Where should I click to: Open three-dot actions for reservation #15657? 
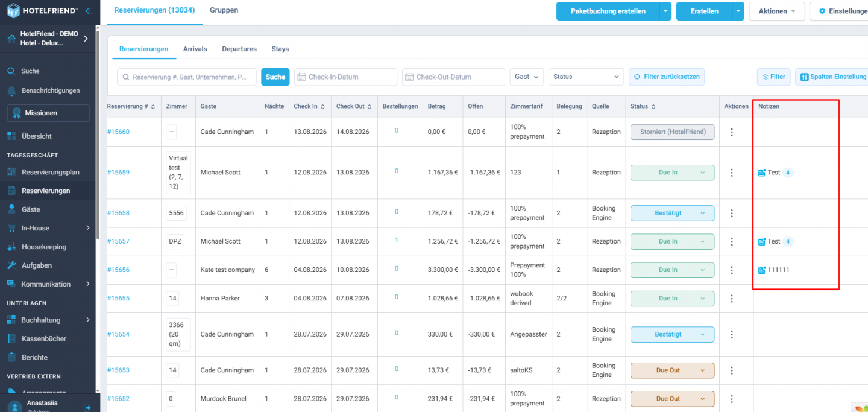coord(732,241)
